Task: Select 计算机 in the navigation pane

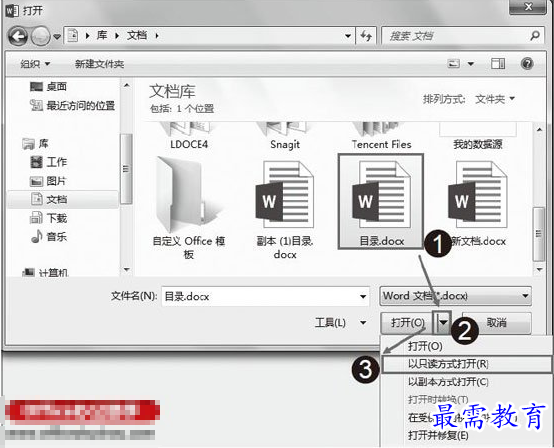Action: pos(45,272)
